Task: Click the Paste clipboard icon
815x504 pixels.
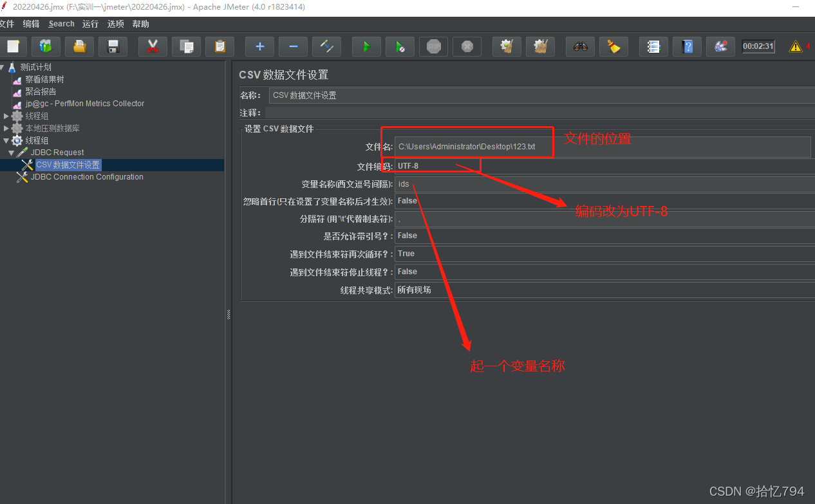Action: coord(220,46)
